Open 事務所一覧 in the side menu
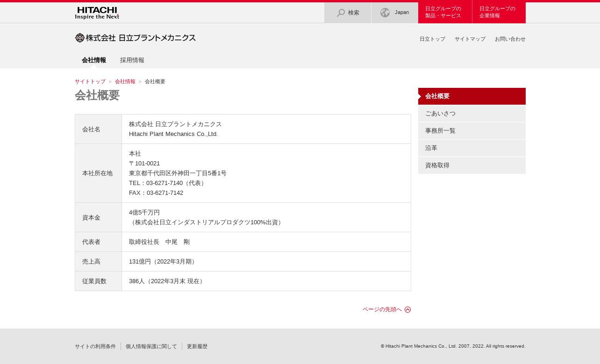This screenshot has height=364, width=600. [472, 131]
